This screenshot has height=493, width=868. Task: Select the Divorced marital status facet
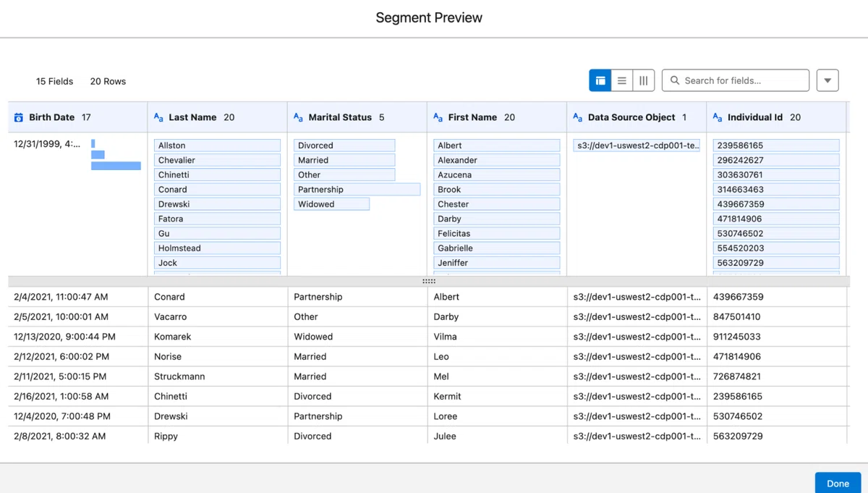click(344, 146)
